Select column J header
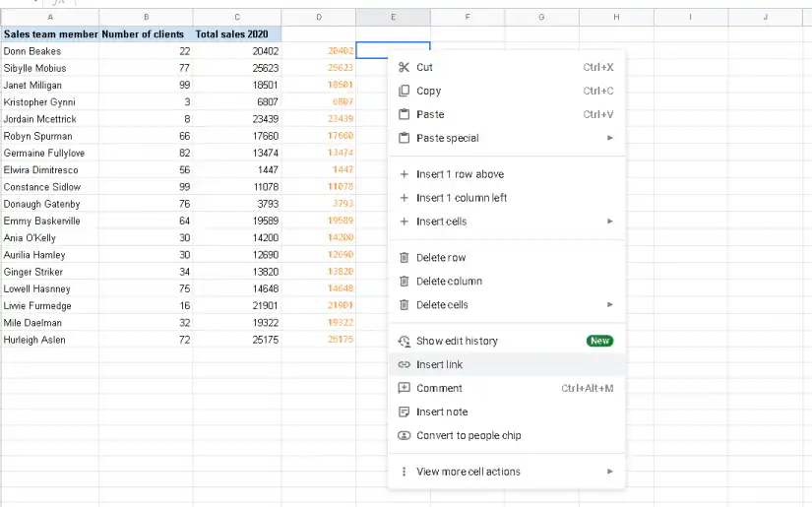812x507 pixels. coord(766,17)
